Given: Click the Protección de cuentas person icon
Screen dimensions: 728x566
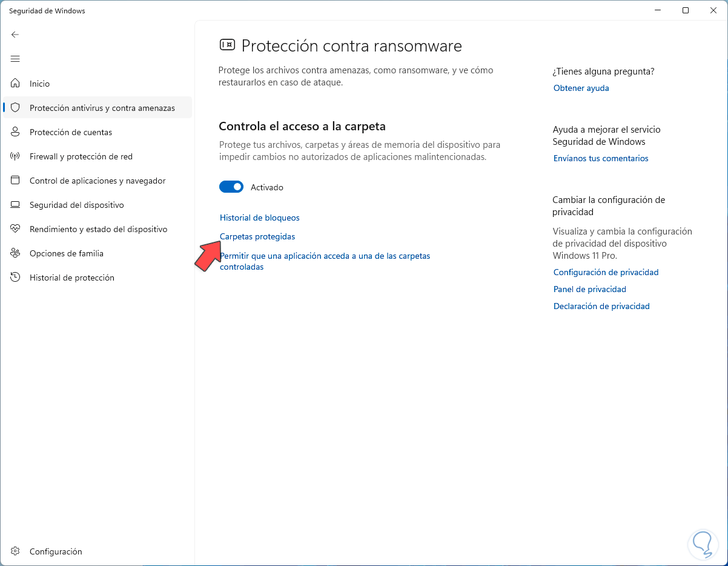Looking at the screenshot, I should click(16, 132).
